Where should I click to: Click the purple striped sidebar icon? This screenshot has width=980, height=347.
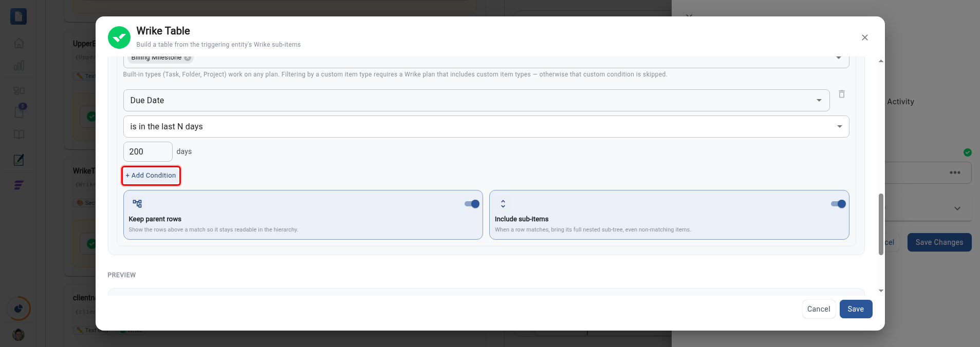[19, 185]
